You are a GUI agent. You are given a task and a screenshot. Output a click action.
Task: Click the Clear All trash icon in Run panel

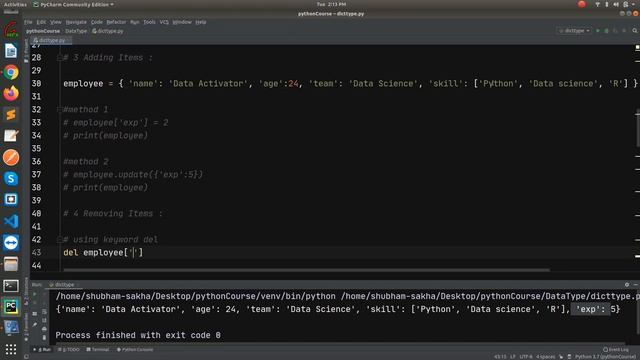coord(44,338)
